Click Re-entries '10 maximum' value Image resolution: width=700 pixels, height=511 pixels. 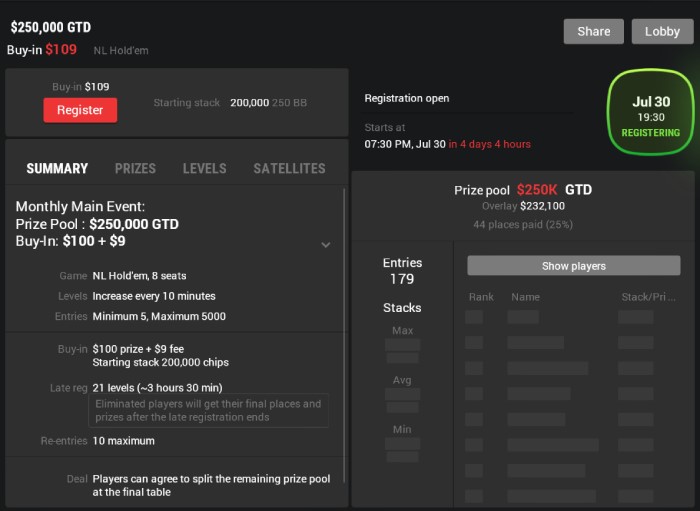[x=124, y=441]
